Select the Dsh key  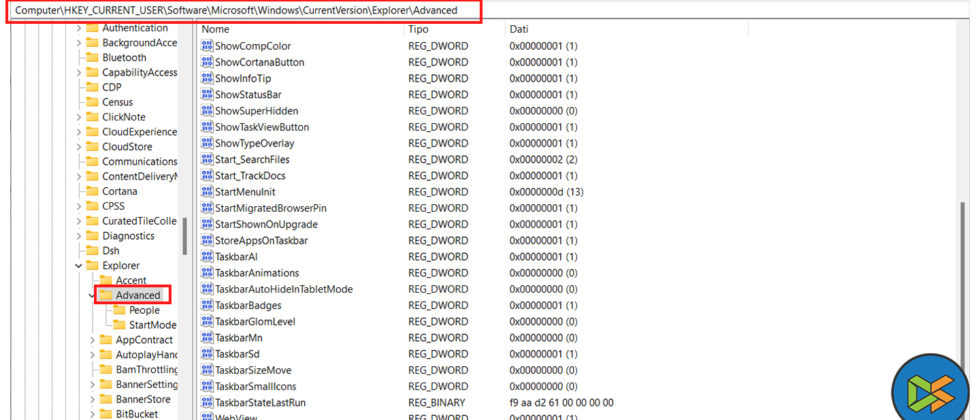[111, 251]
